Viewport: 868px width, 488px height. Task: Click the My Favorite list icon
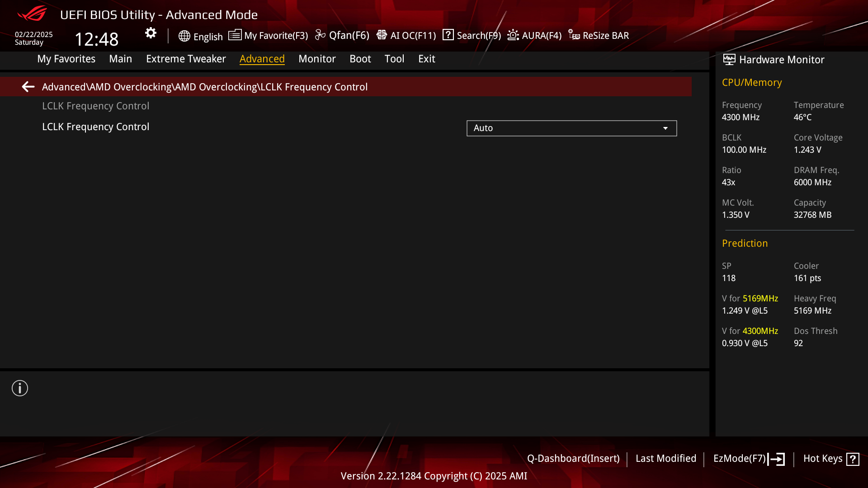[x=235, y=35]
